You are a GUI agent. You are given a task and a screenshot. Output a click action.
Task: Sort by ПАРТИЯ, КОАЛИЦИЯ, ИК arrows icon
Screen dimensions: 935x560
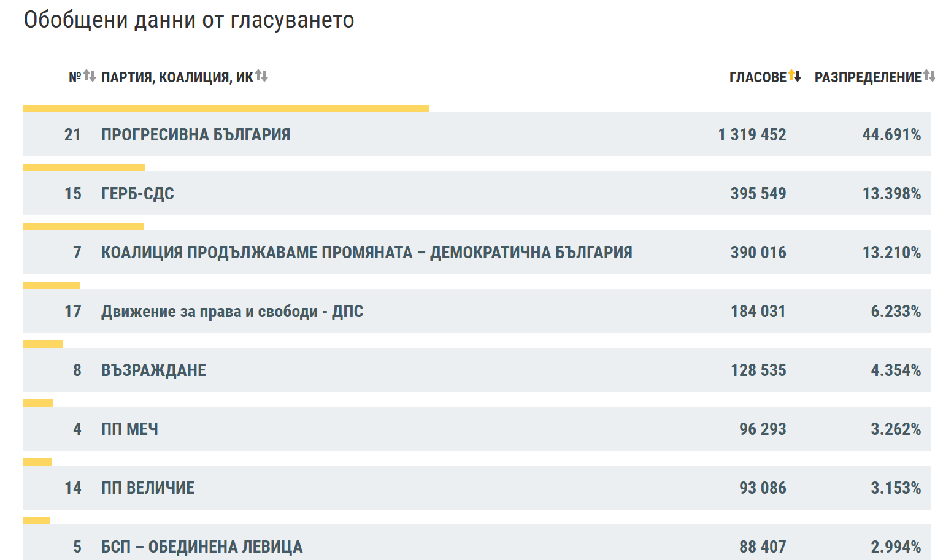261,76
